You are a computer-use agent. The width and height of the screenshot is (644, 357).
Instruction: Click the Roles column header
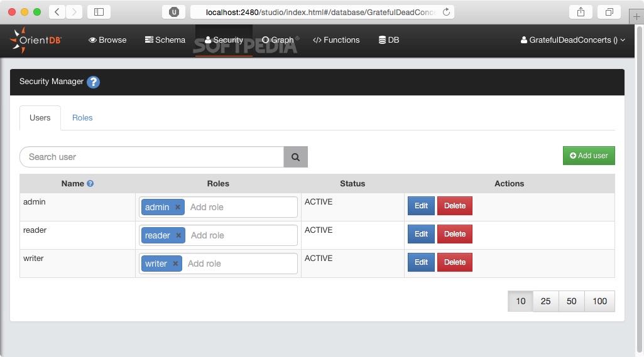218,183
